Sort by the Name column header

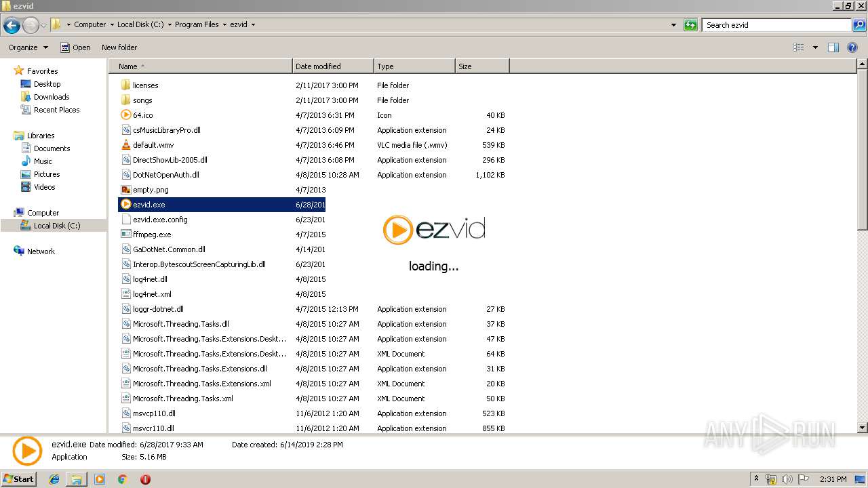pyautogui.click(x=201, y=66)
